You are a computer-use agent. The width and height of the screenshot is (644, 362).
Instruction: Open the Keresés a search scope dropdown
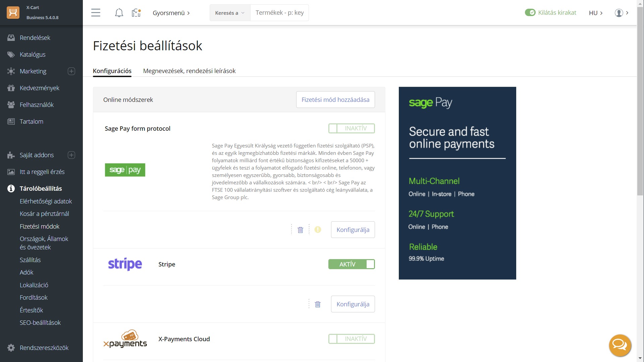click(230, 13)
